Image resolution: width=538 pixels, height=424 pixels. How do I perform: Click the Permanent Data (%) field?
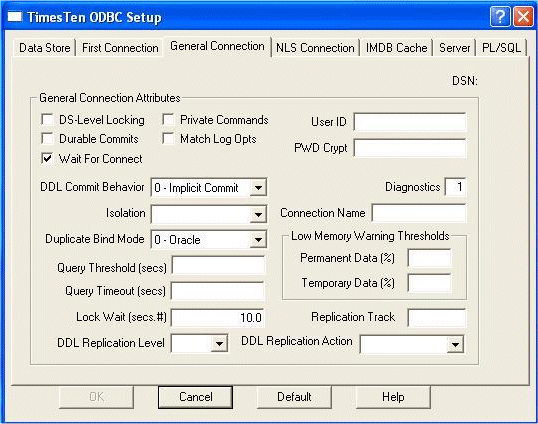click(429, 258)
